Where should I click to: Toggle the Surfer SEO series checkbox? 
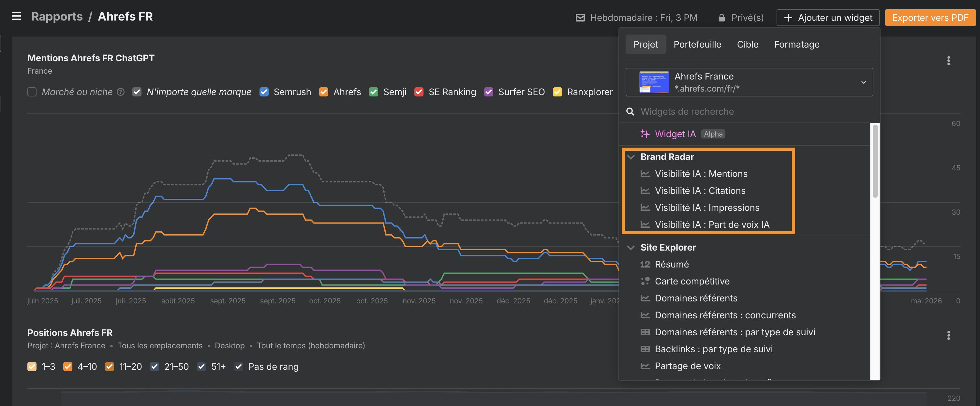click(488, 92)
